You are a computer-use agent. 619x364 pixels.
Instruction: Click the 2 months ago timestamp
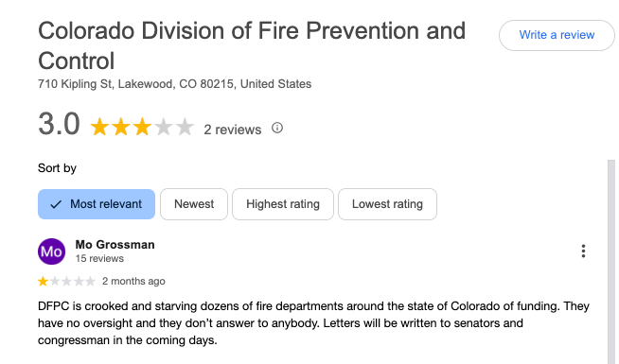pyautogui.click(x=133, y=281)
